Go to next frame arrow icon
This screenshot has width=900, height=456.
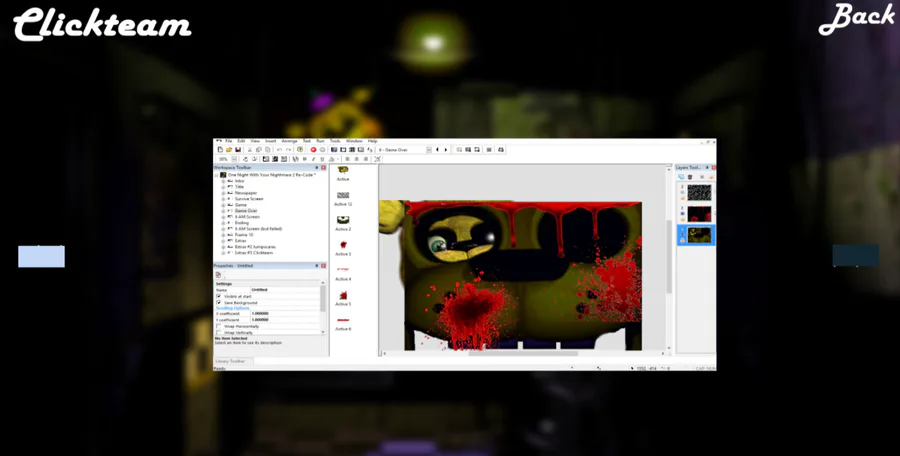[446, 149]
